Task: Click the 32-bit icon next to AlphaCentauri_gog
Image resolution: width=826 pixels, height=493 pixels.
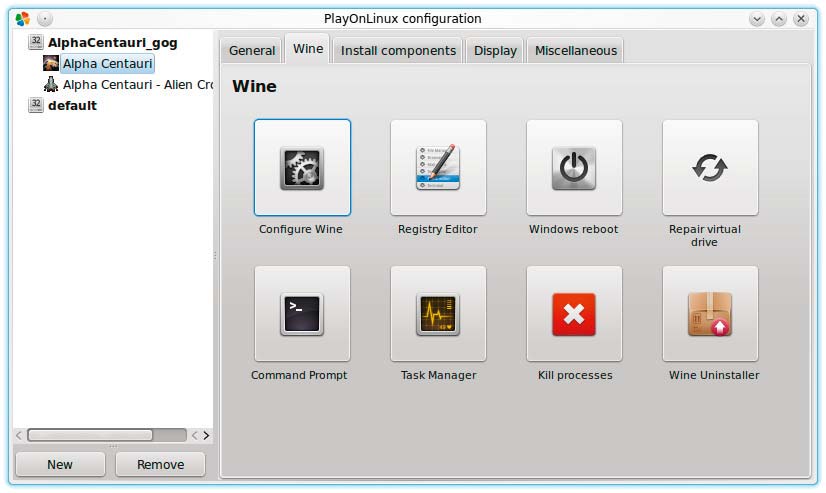Action: 36,42
